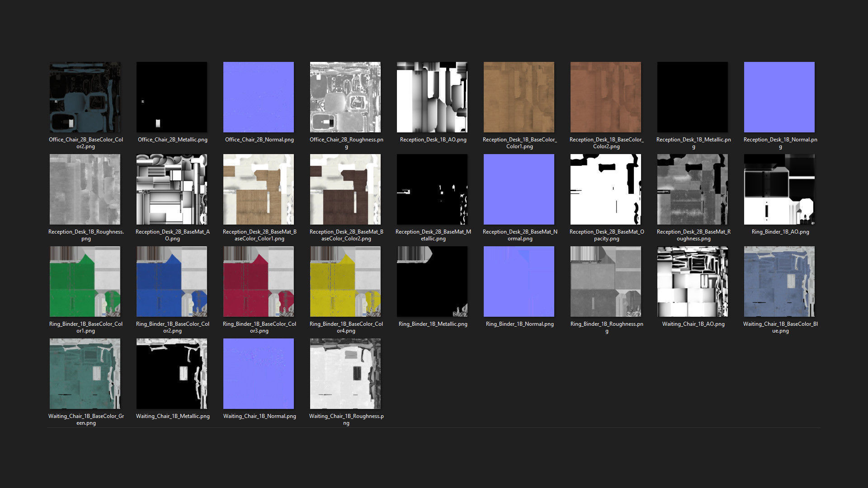Select Reception_Desk_1B_Metallic.png black thumbnail
868x488 pixels.
point(693,97)
